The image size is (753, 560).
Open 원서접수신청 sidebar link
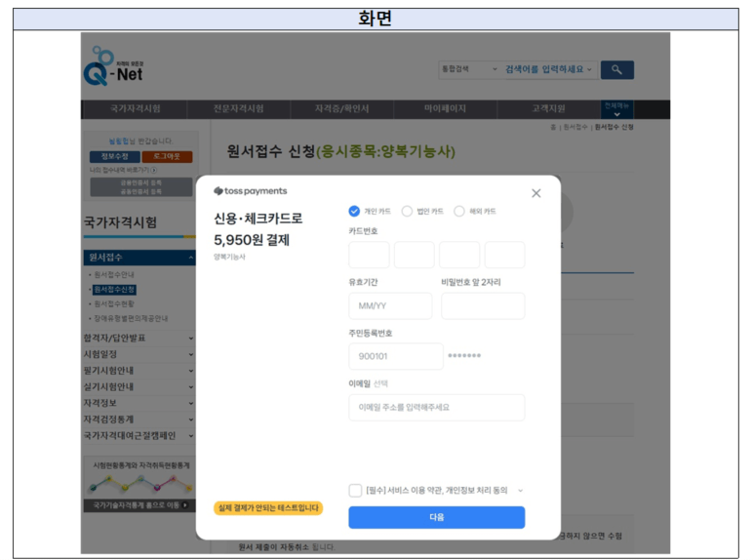click(114, 290)
